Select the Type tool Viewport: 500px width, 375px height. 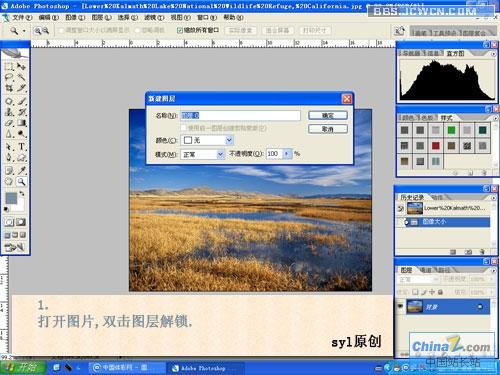(x=21, y=147)
